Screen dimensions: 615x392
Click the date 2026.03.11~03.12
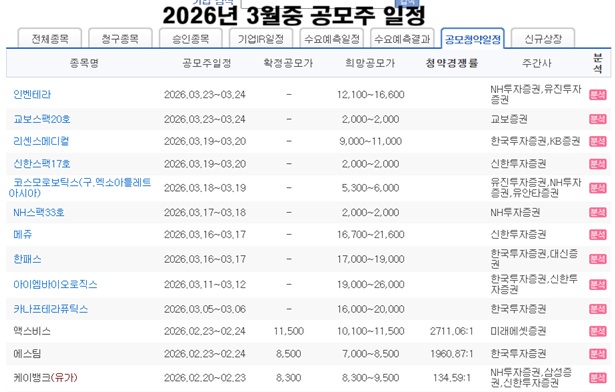coord(205,284)
